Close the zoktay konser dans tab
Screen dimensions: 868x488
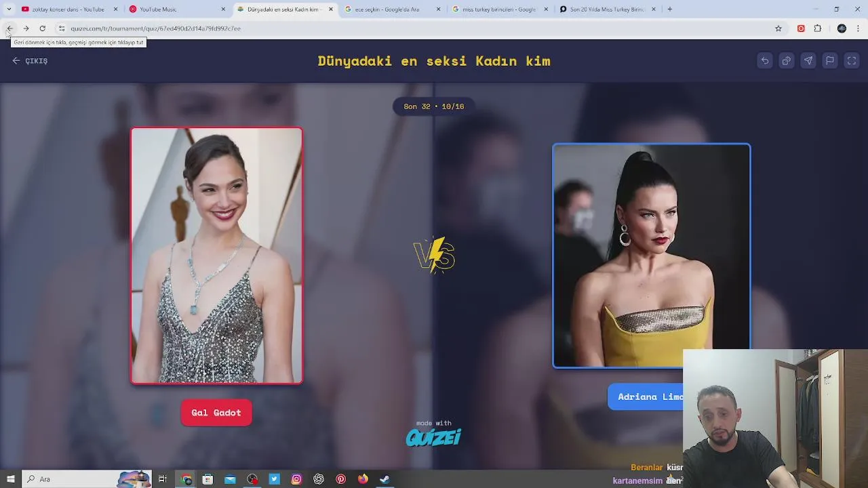coord(116,9)
